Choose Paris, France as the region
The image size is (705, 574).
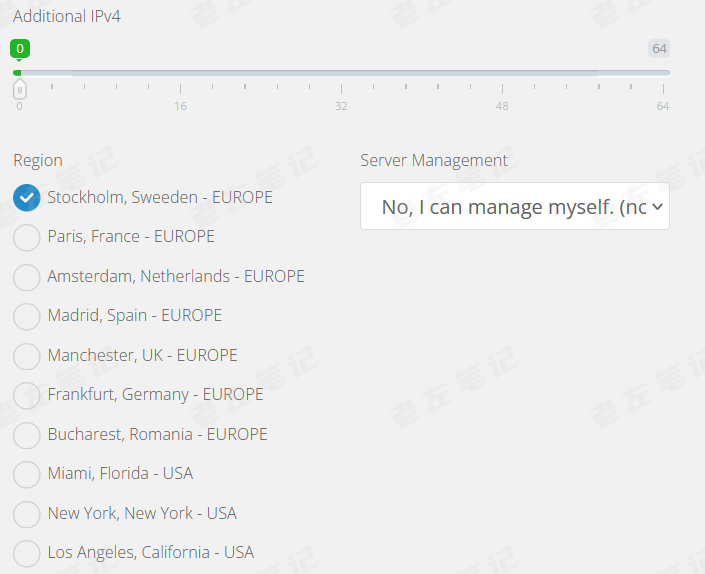(x=27, y=237)
